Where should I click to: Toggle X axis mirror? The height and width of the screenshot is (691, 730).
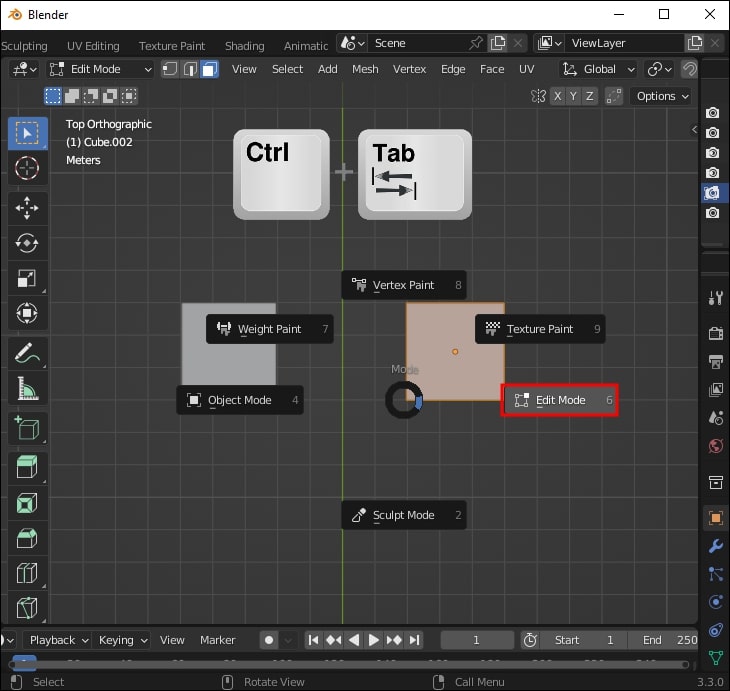[x=557, y=96]
